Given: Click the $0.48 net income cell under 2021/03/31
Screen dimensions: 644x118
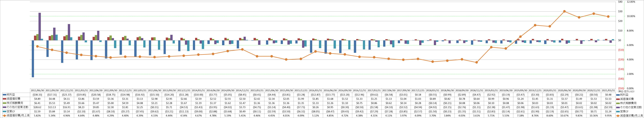Looking at the screenshot, I should tap(608, 95).
